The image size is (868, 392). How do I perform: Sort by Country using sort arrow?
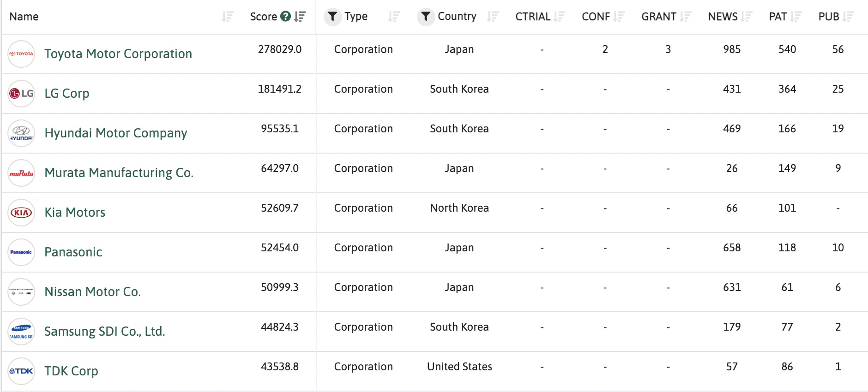(493, 17)
